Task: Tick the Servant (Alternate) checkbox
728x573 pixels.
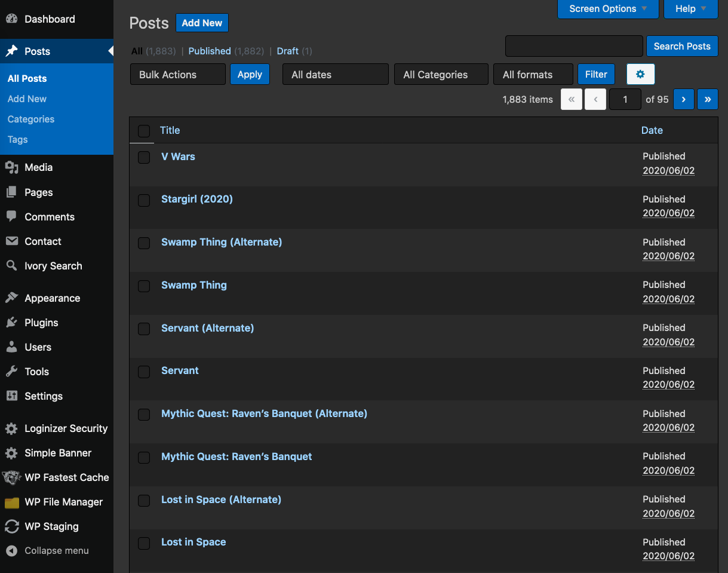Action: coord(144,329)
